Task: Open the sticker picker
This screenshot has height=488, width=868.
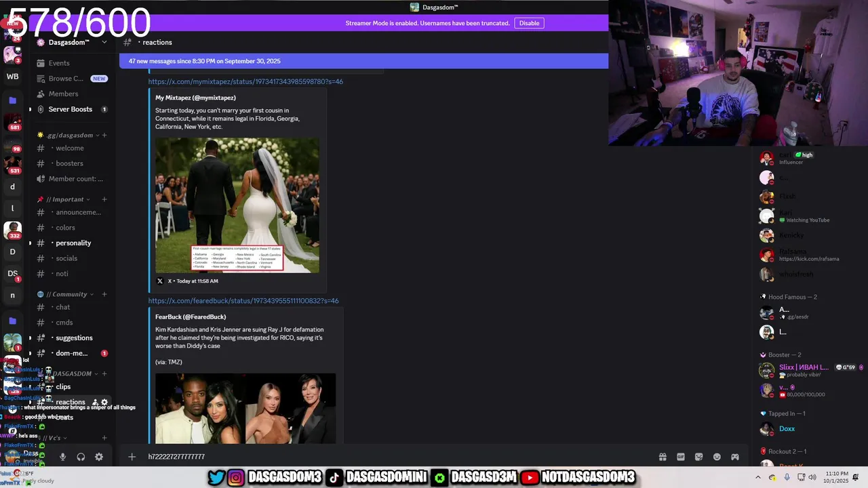Action: pos(699,457)
